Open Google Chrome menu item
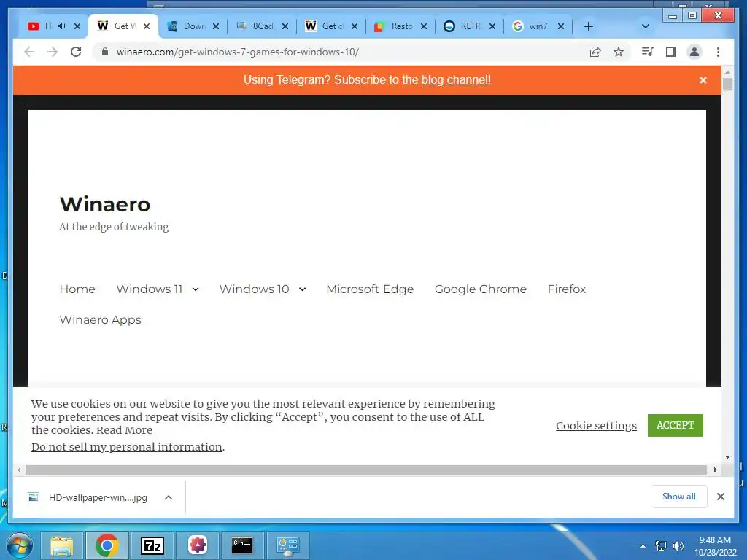This screenshot has width=747, height=560. tap(480, 289)
